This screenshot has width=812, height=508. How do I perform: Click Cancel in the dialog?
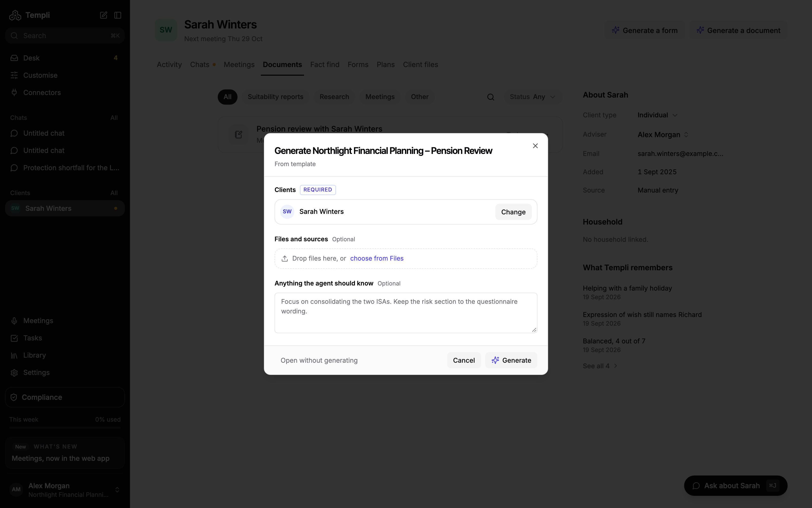click(464, 360)
